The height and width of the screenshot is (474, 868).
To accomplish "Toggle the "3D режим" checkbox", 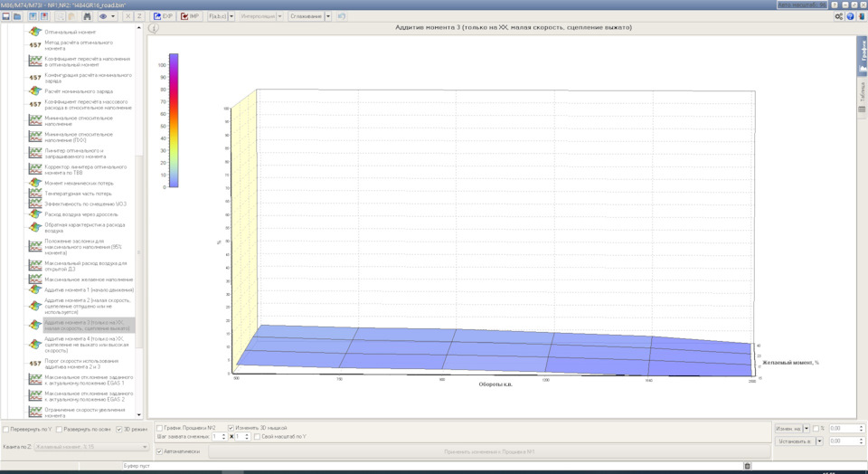I will (x=119, y=429).
